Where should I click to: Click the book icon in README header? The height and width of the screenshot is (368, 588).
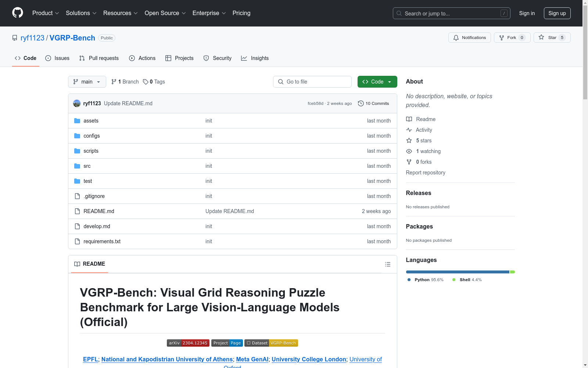click(77, 264)
